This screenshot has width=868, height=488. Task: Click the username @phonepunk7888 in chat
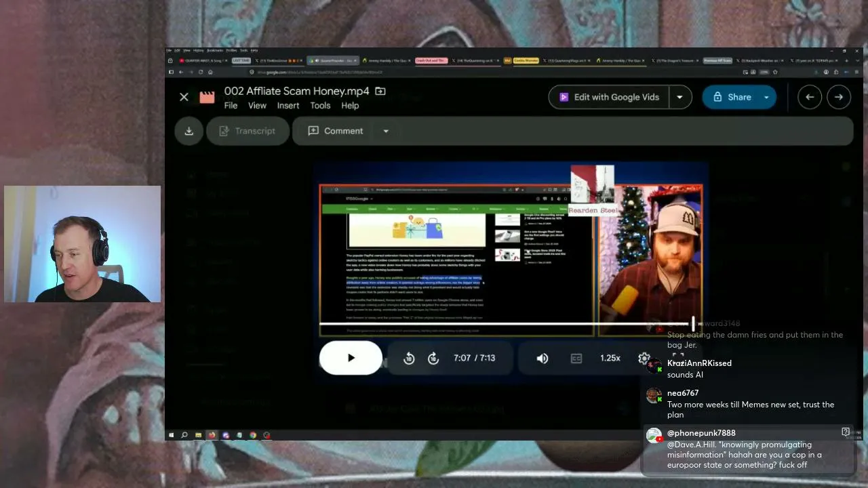[x=701, y=433]
